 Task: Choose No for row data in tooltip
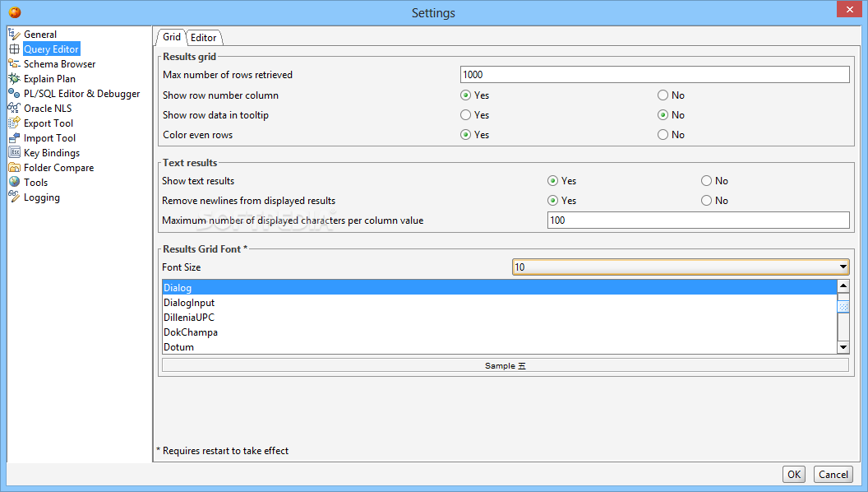pyautogui.click(x=663, y=114)
